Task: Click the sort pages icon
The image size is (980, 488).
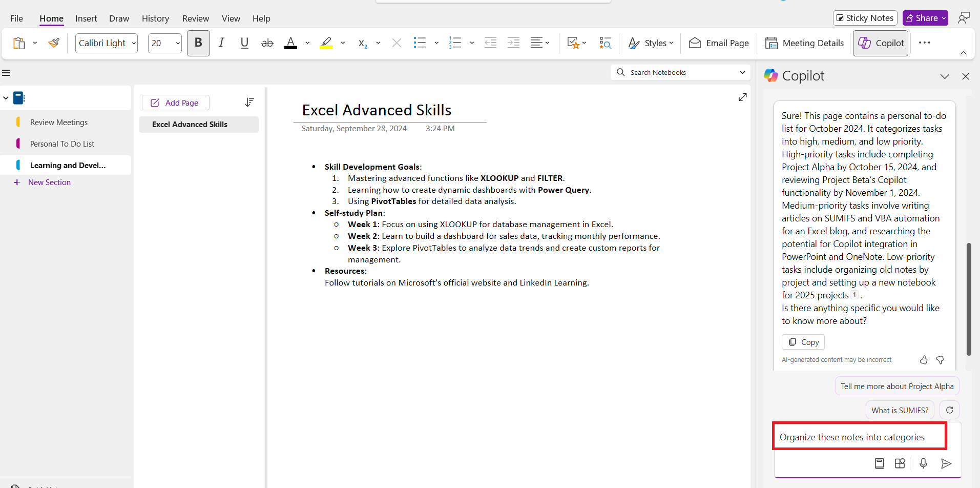Action: pos(249,103)
